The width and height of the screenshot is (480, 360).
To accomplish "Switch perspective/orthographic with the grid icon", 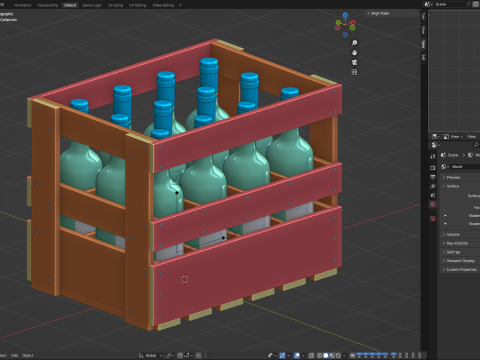I will pos(354,72).
